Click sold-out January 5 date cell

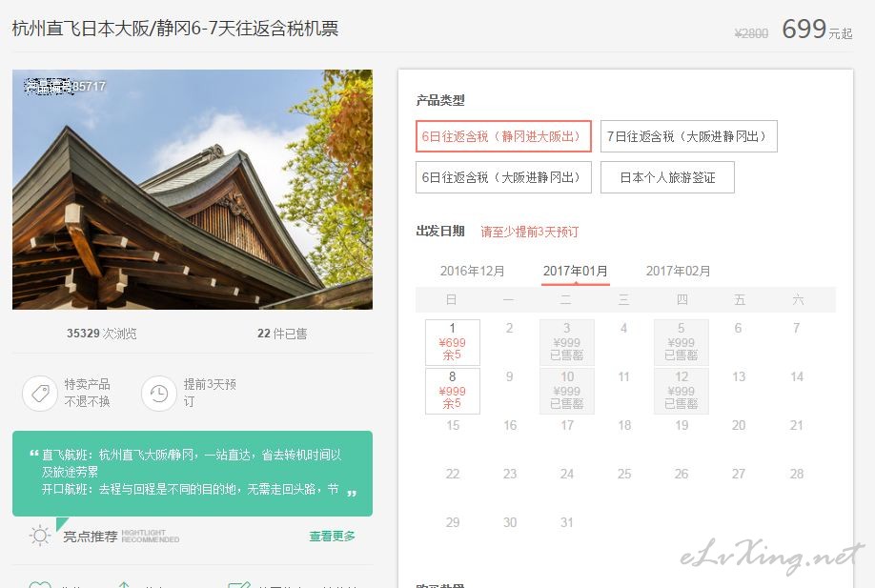tap(682, 342)
